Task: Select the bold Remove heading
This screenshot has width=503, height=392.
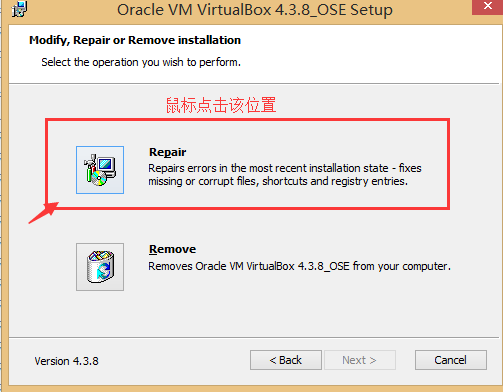Action: point(172,249)
